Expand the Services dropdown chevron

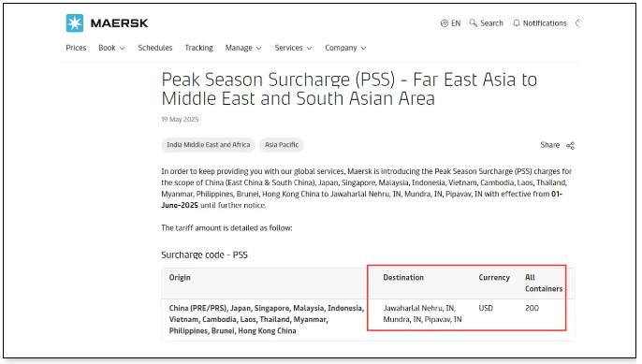click(x=309, y=49)
